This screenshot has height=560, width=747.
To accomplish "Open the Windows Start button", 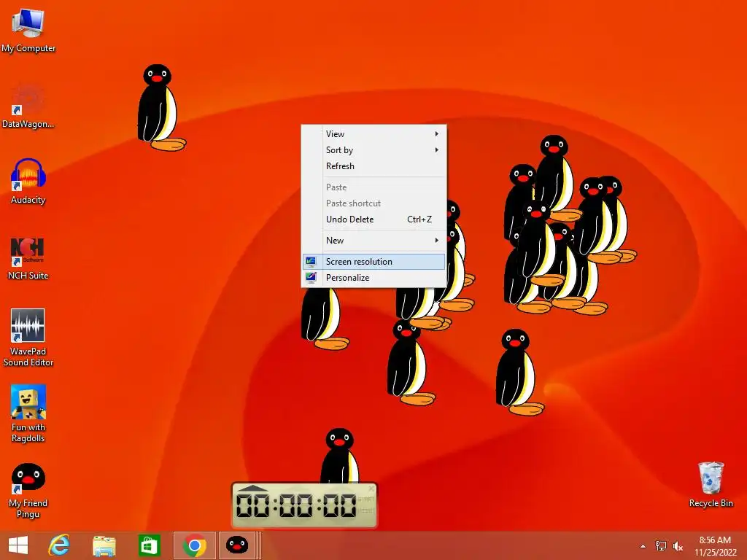I will pyautogui.click(x=18, y=545).
